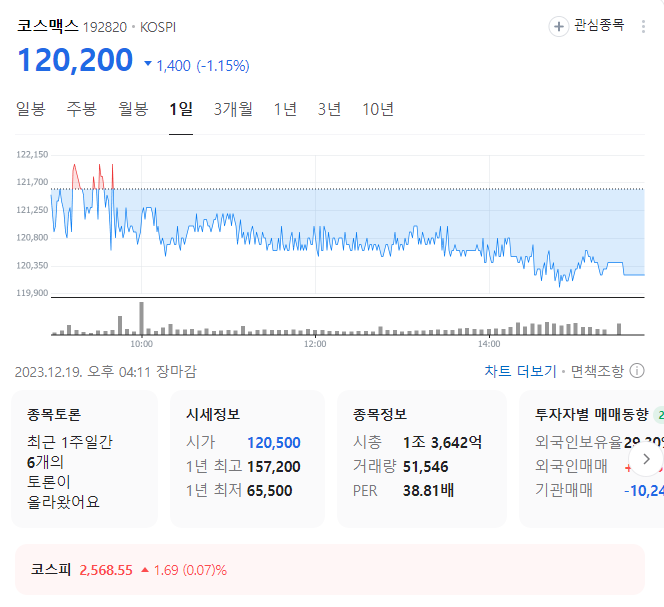The height and width of the screenshot is (607, 664).
Task: Click the 면책조항 info circle icon
Action: pos(637,371)
